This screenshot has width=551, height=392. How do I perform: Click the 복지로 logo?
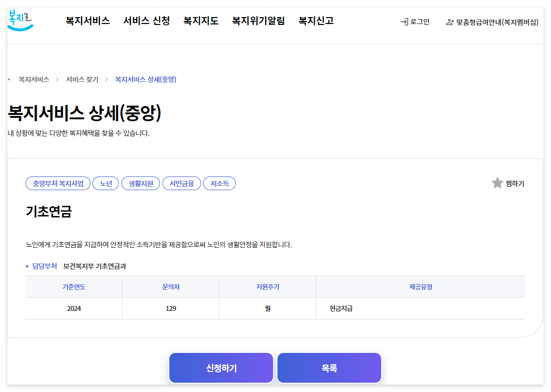tap(21, 21)
